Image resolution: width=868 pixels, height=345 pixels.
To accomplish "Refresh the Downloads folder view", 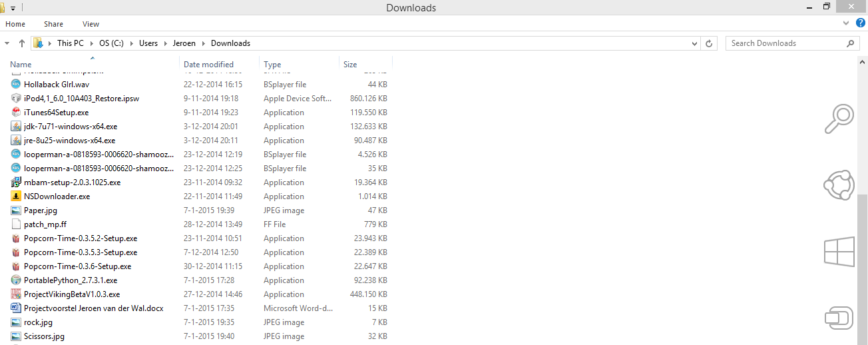I will (709, 43).
